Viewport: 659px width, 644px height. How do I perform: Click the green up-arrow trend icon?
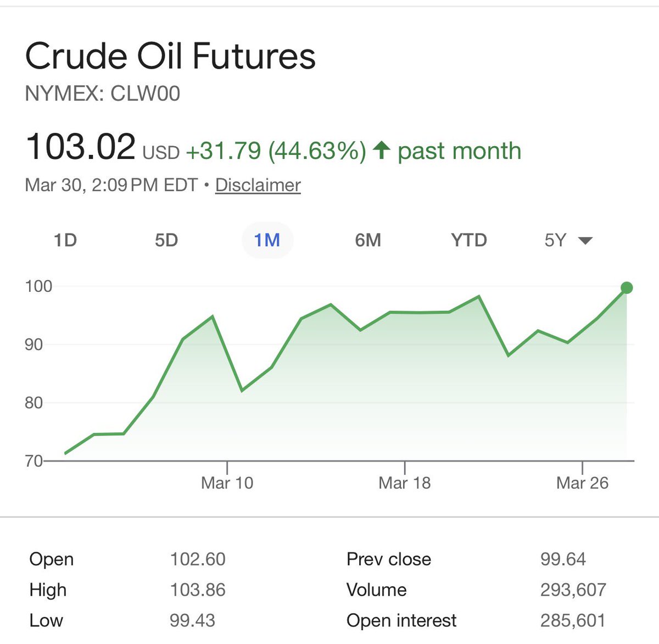point(381,151)
